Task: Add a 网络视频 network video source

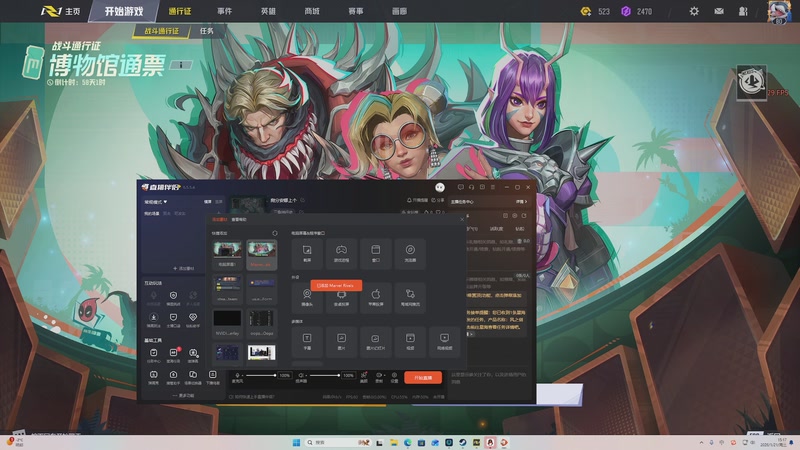Action: [x=444, y=341]
